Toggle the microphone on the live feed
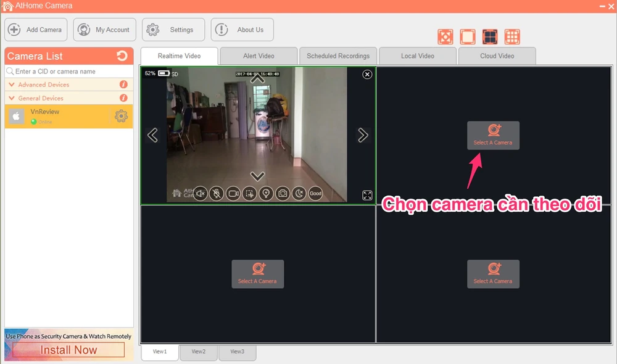This screenshot has width=617, height=364. tap(217, 194)
